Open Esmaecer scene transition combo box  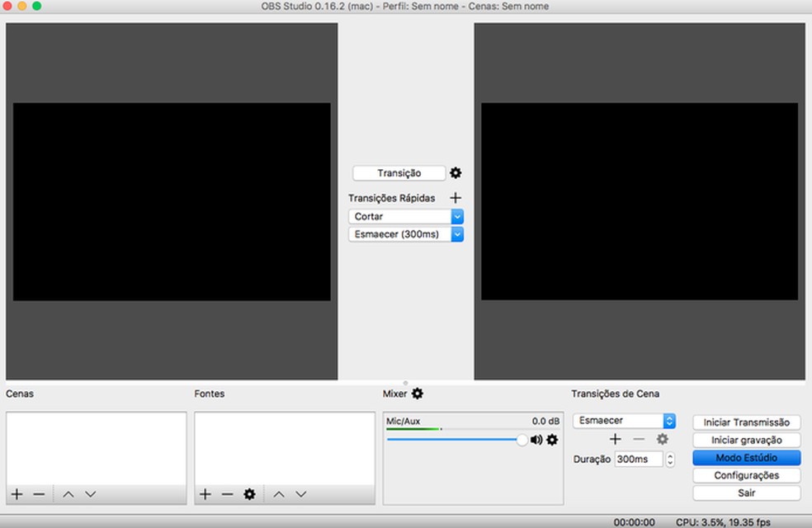coord(624,420)
